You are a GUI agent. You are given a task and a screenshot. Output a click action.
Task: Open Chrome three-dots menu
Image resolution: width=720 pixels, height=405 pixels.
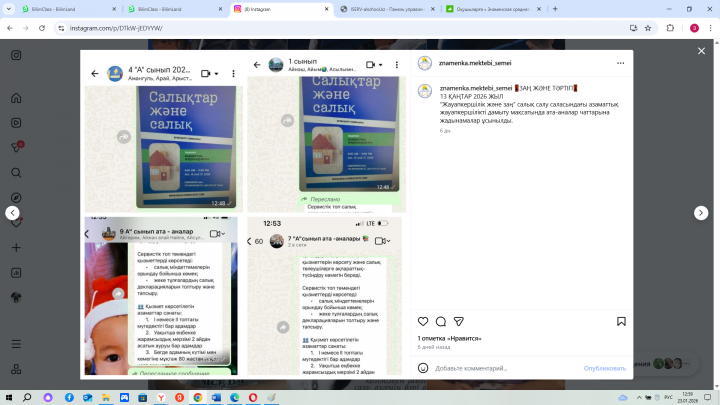click(x=710, y=28)
